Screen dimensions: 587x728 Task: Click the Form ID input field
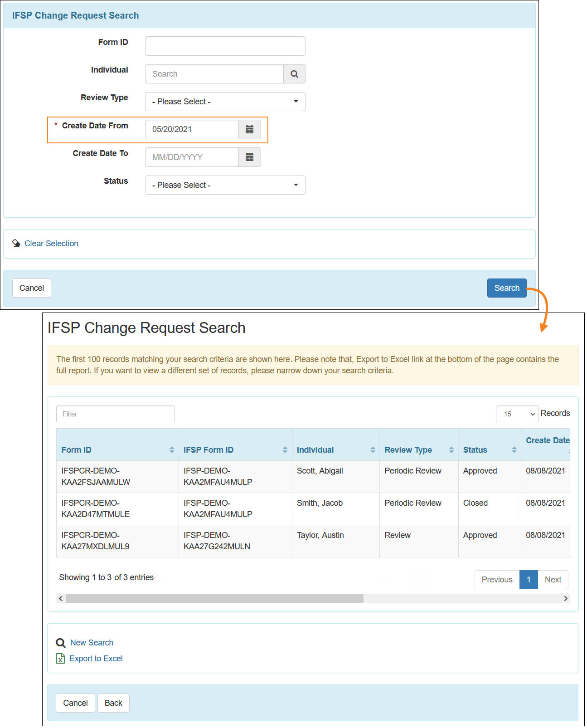coord(225,46)
